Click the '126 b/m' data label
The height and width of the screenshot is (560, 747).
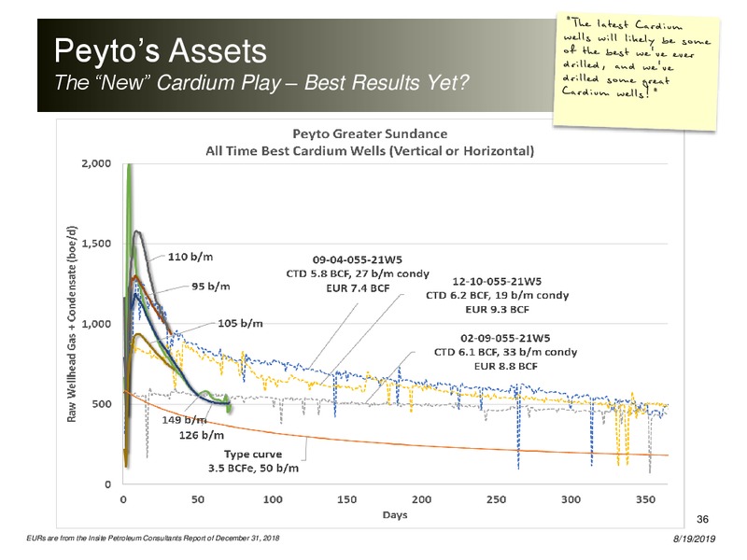tap(202, 435)
